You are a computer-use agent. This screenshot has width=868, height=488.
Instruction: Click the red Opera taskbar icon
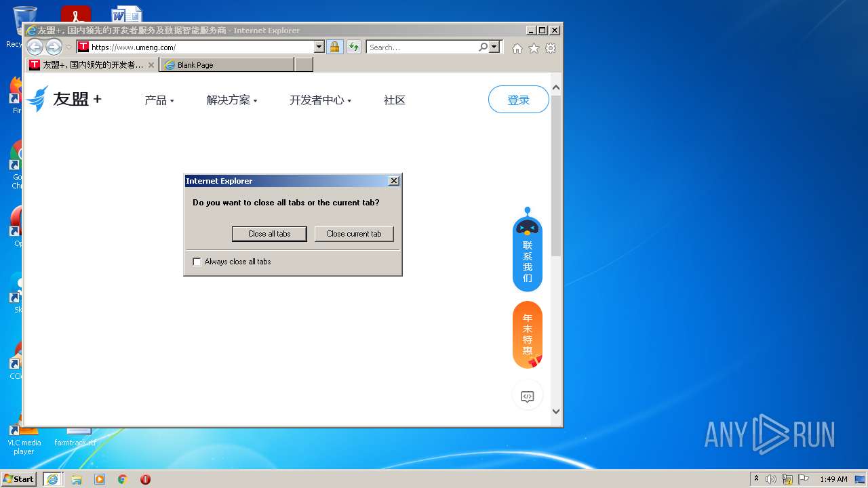click(145, 479)
